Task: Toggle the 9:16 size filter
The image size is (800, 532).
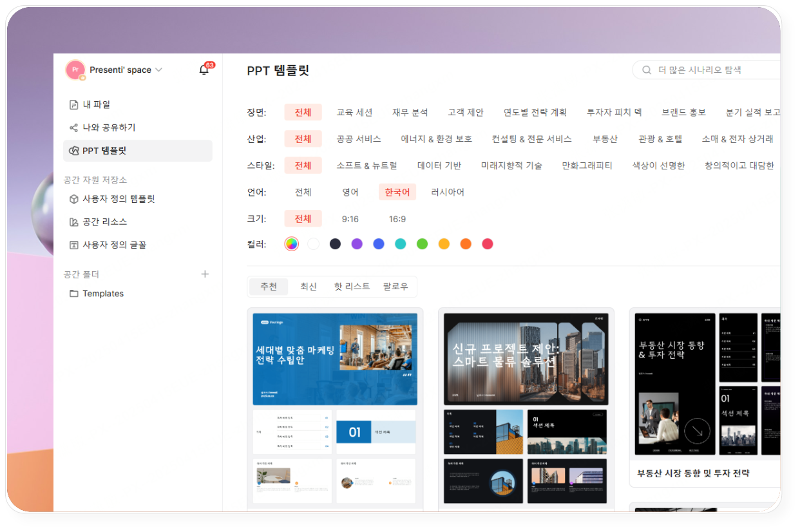Action: (350, 218)
